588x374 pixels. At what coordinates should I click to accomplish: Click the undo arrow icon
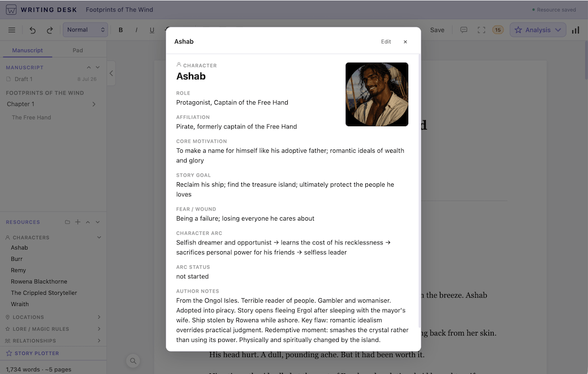pyautogui.click(x=33, y=30)
